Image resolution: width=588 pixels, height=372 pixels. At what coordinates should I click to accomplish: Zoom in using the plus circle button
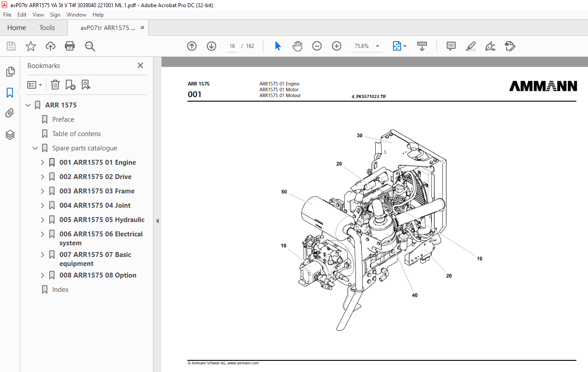(337, 46)
